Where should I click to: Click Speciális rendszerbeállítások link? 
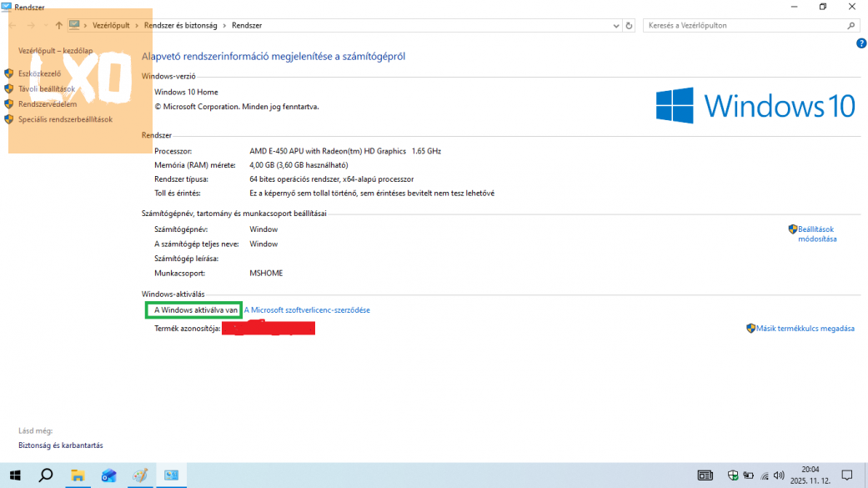(x=65, y=119)
